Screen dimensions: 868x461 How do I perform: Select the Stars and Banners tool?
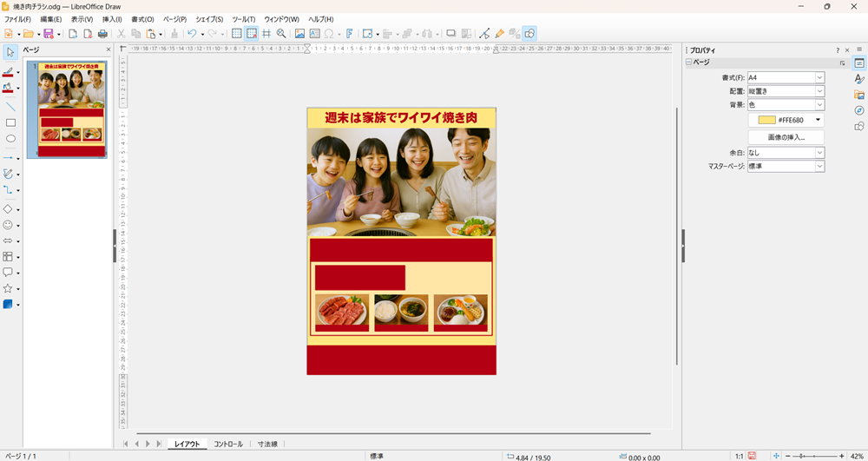coord(8,288)
